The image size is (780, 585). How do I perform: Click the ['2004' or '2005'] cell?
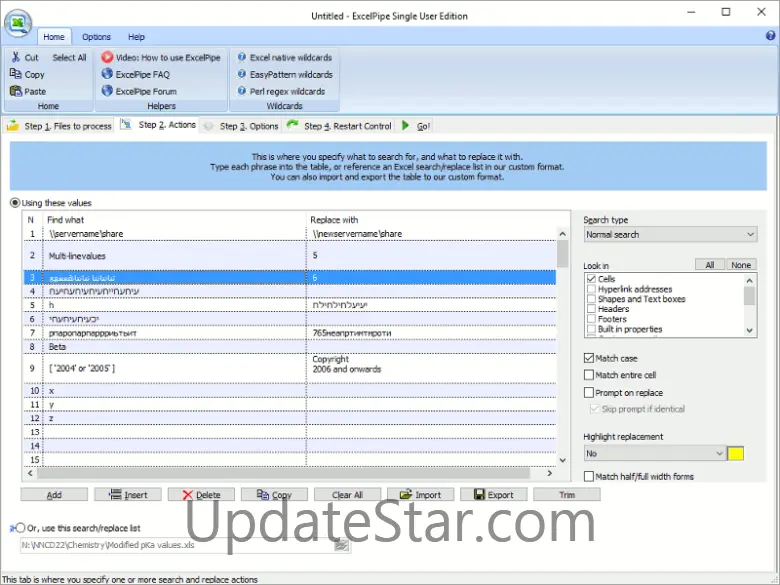pos(175,368)
